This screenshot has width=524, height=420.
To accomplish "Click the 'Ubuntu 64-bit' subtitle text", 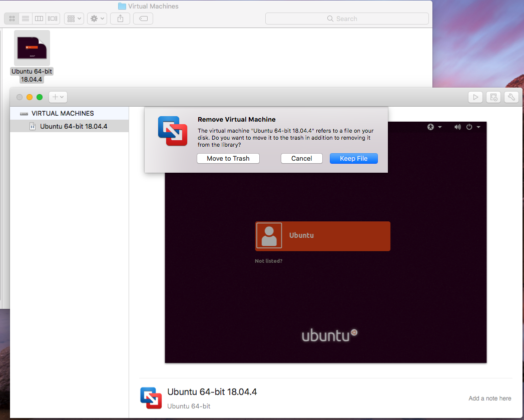I will point(189,406).
